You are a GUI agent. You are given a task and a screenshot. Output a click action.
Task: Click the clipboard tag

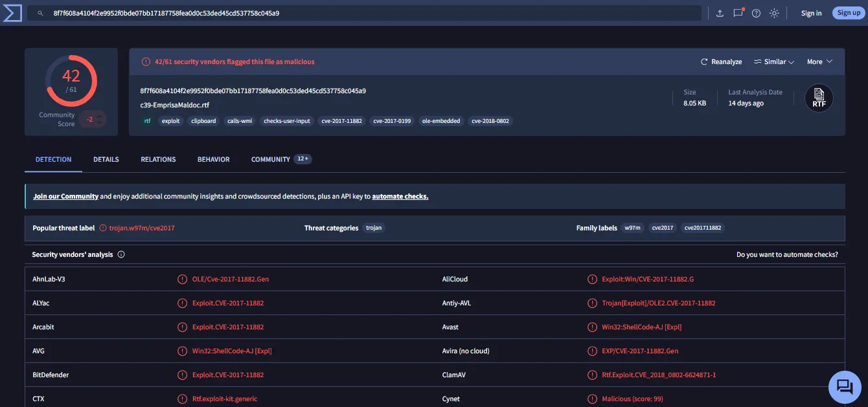(x=203, y=121)
